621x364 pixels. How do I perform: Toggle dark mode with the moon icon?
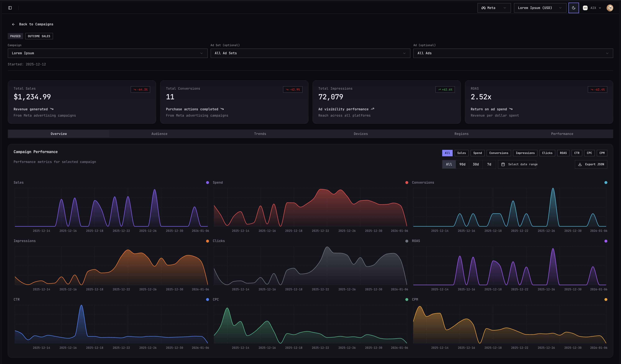click(x=574, y=8)
